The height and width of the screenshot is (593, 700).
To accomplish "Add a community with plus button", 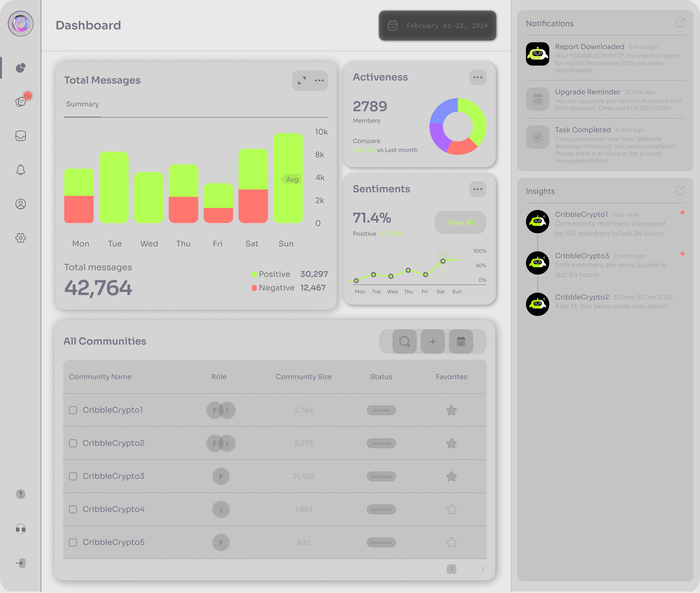I will tap(433, 342).
